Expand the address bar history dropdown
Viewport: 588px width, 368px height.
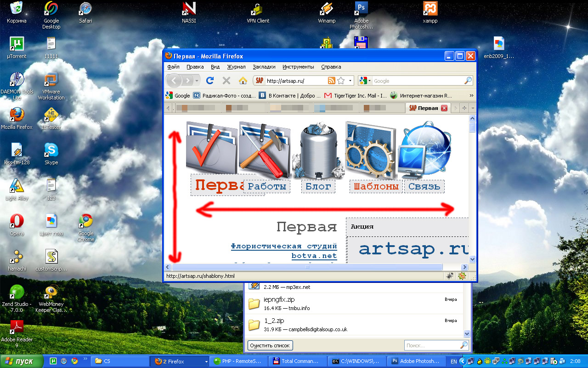(x=350, y=80)
